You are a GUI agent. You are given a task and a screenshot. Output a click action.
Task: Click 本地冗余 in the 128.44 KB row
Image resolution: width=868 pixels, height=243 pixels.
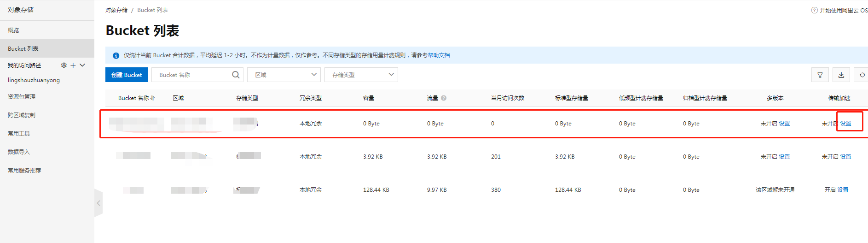coord(311,190)
